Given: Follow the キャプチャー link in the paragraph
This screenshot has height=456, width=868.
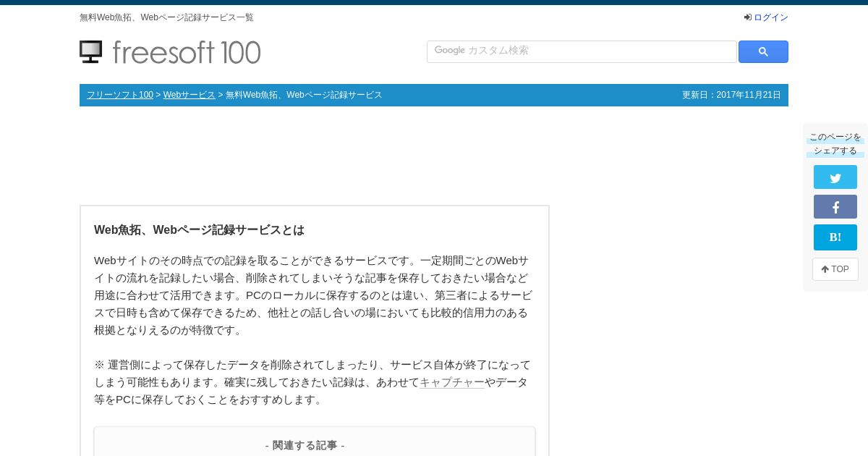Looking at the screenshot, I should coord(452,382).
